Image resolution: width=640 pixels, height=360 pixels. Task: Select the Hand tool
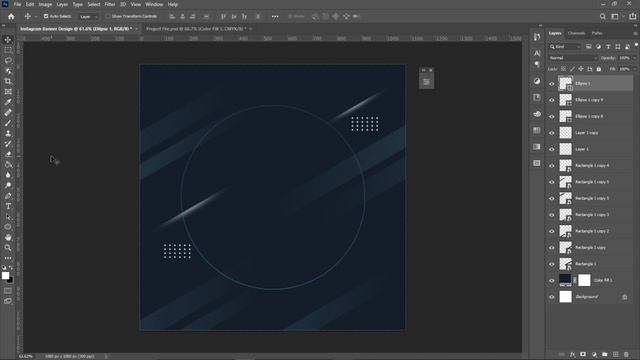8,238
